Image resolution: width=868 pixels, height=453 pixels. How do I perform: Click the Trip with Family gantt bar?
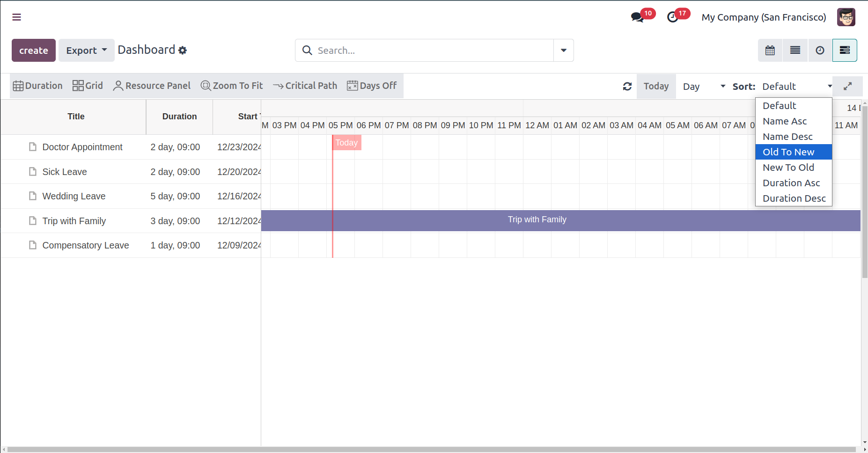tap(537, 220)
